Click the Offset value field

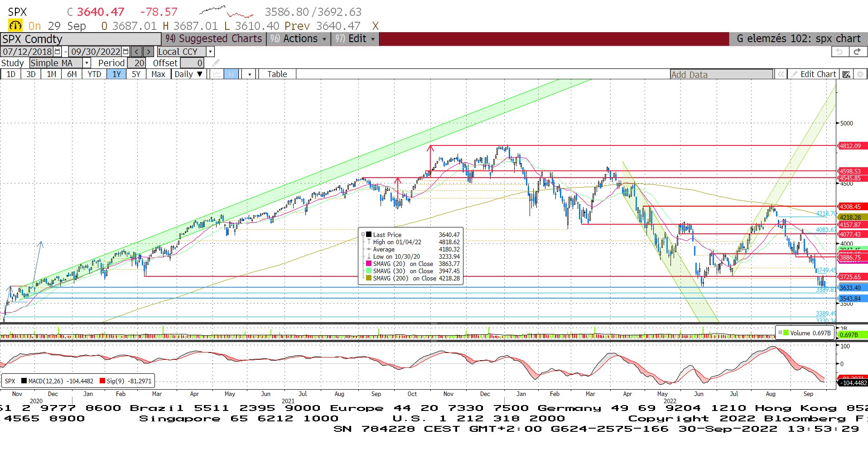click(192, 63)
